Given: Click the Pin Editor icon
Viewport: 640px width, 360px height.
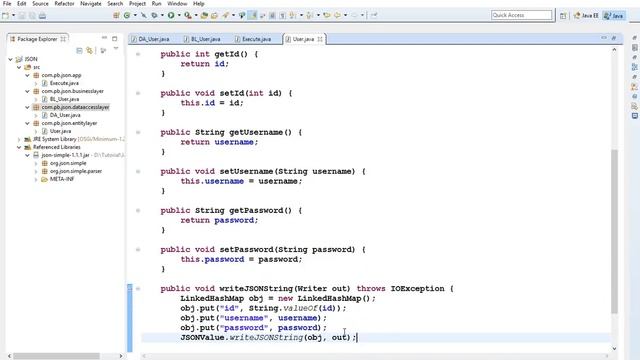Looking at the screenshot, I should coord(374,16).
